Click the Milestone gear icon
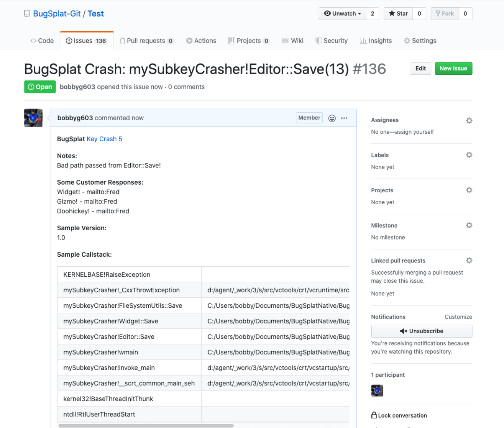 pyautogui.click(x=469, y=225)
